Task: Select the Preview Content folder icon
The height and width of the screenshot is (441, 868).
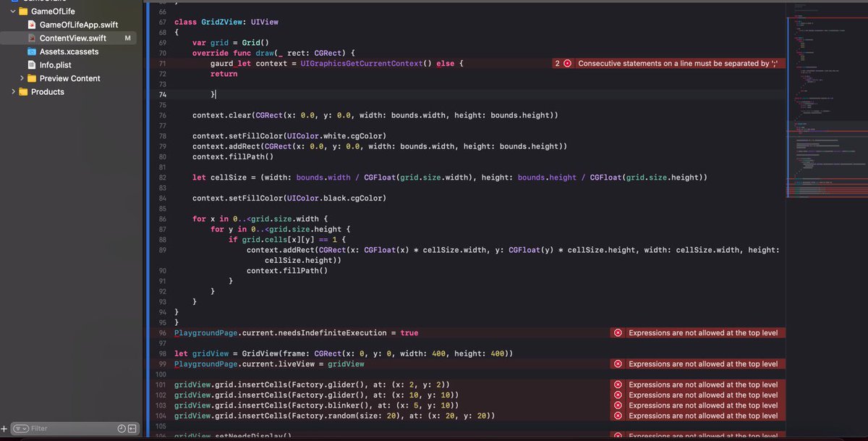Action: (x=33, y=78)
